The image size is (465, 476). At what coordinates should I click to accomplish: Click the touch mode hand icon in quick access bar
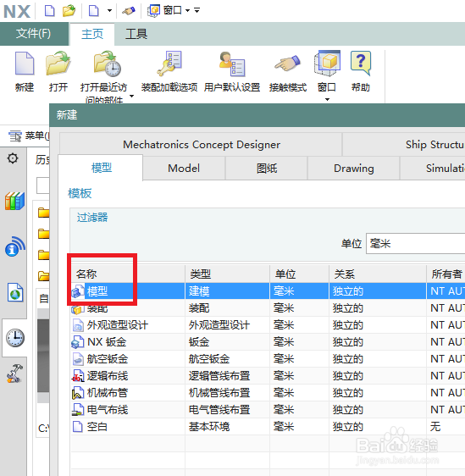coord(129,11)
